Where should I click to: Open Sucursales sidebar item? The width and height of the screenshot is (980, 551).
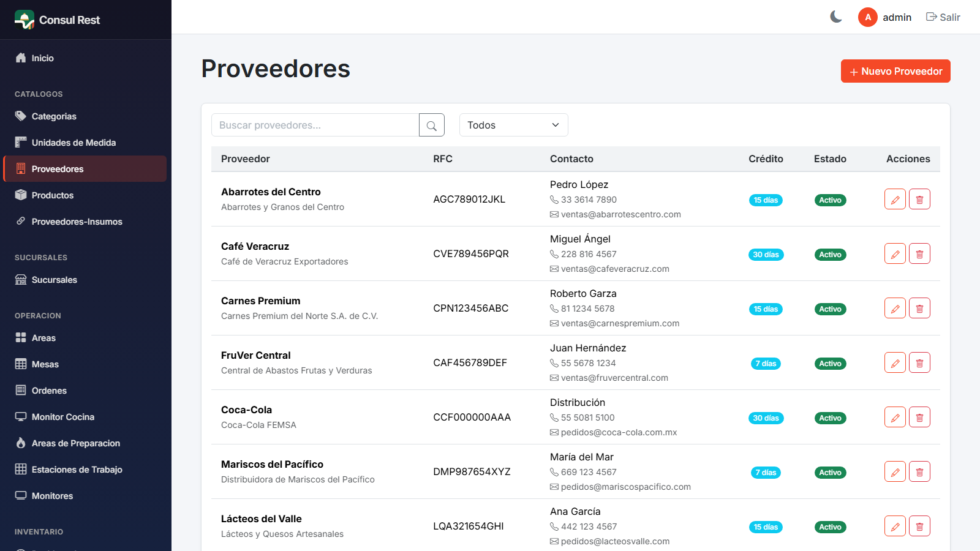[86, 280]
